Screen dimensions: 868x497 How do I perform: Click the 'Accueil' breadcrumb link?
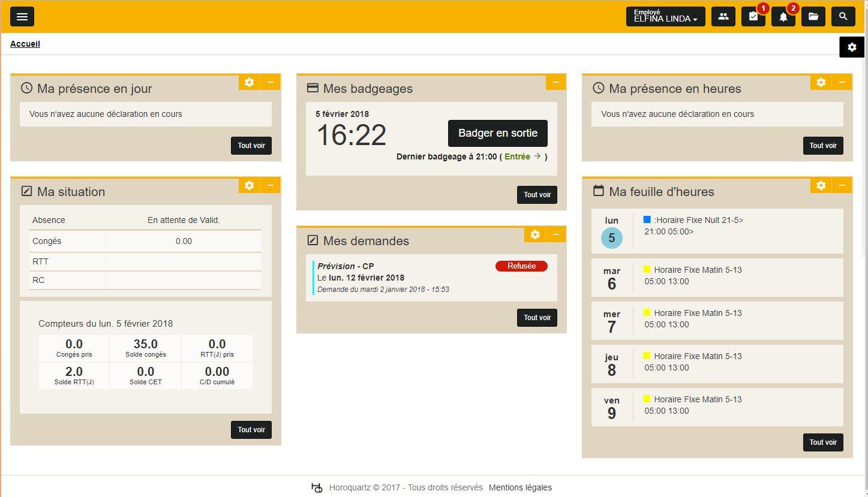click(25, 43)
